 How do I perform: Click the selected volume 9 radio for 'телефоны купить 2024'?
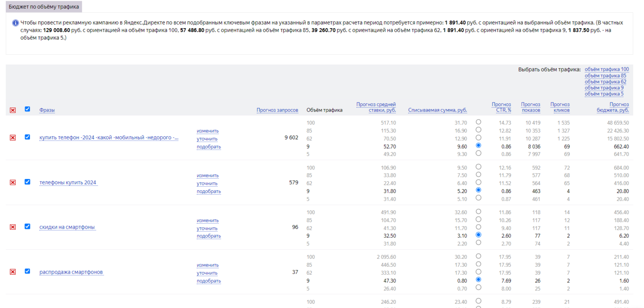(479, 190)
